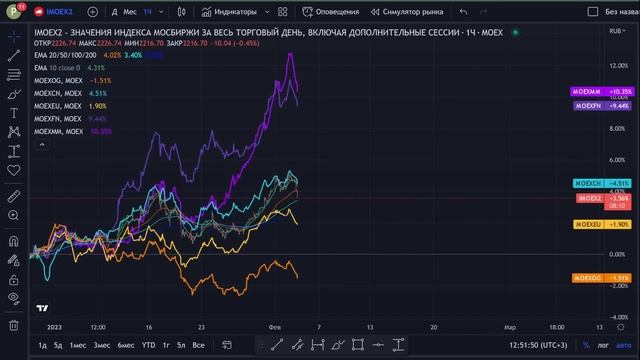Set range to 6мес
Viewport: 640px width, 360px height.
click(x=126, y=345)
